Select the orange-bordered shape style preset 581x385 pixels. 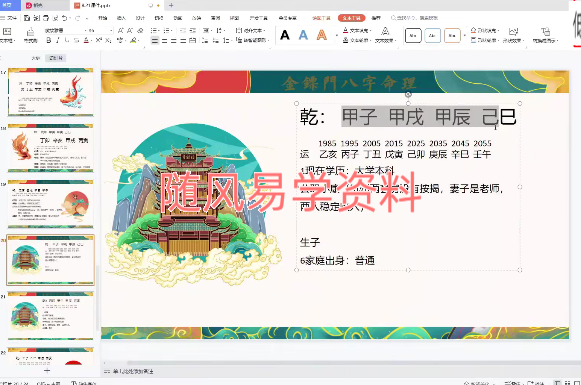click(x=452, y=36)
